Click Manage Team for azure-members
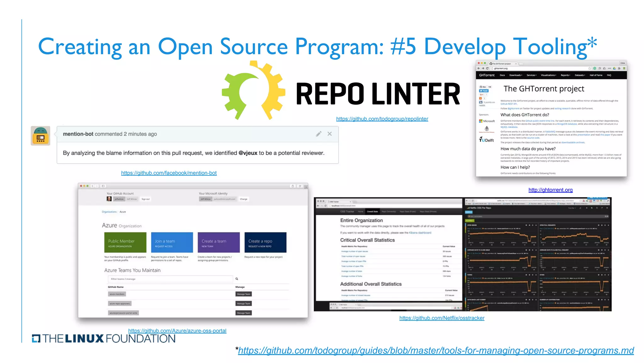The image size is (644, 363). tap(244, 294)
